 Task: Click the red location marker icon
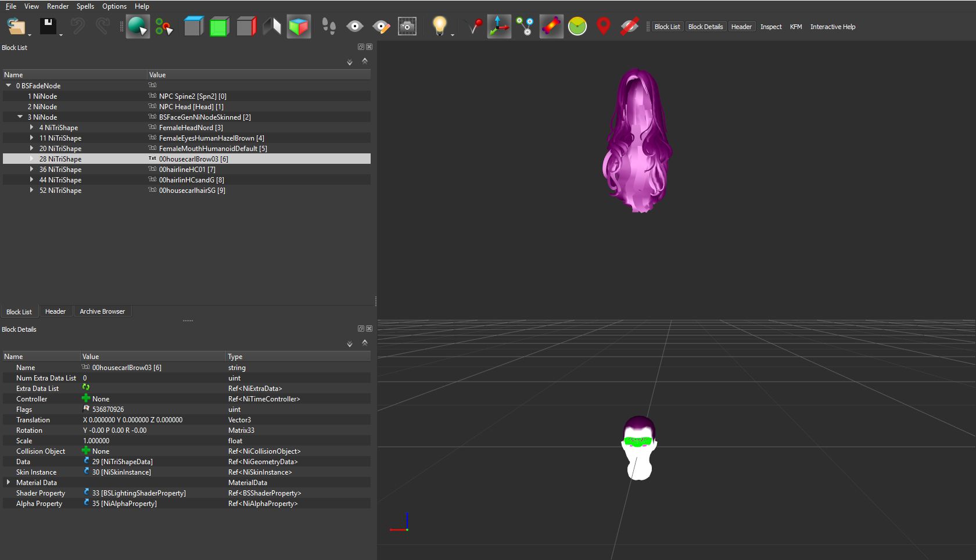pos(604,27)
